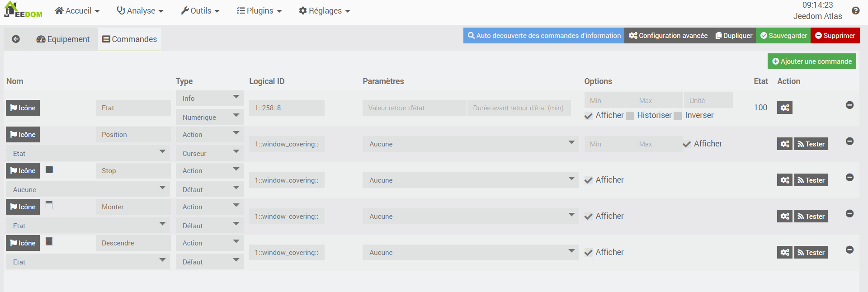The width and height of the screenshot is (868, 292).
Task: Toggle the Inverser checkbox
Action: [x=678, y=116]
